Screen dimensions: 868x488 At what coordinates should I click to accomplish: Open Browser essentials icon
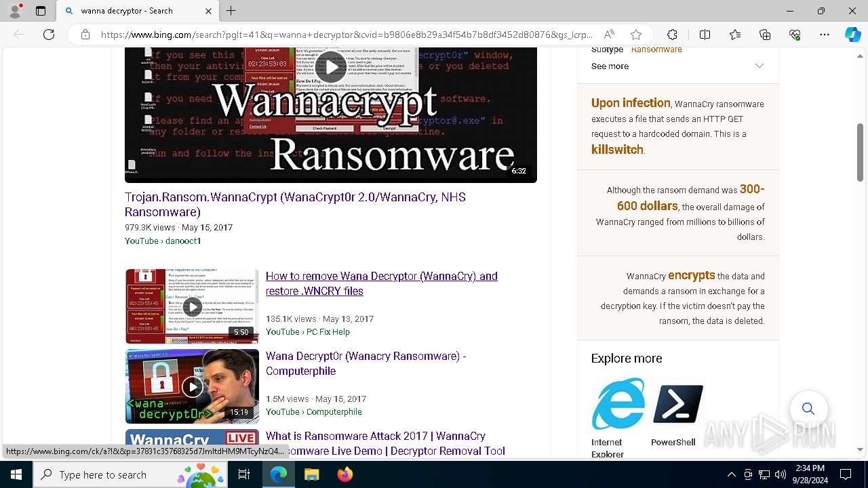click(x=795, y=35)
